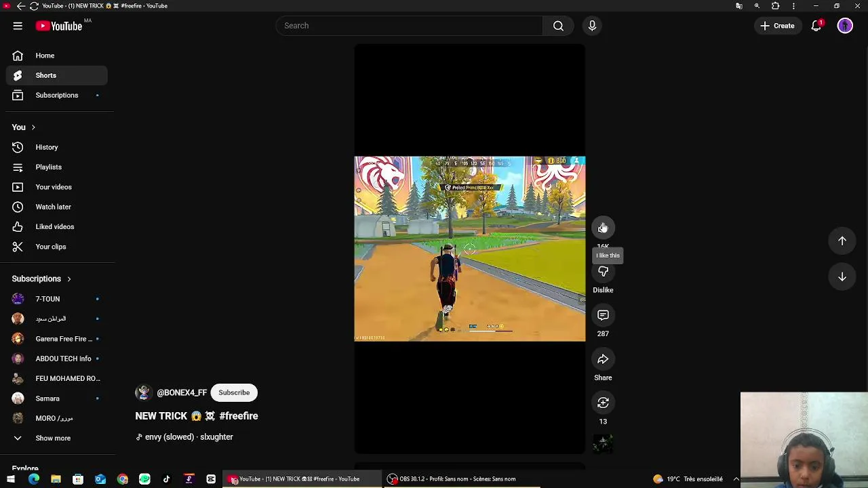Go to the next Short with down arrow
Viewport: 868px width, 488px height.
coord(842,277)
